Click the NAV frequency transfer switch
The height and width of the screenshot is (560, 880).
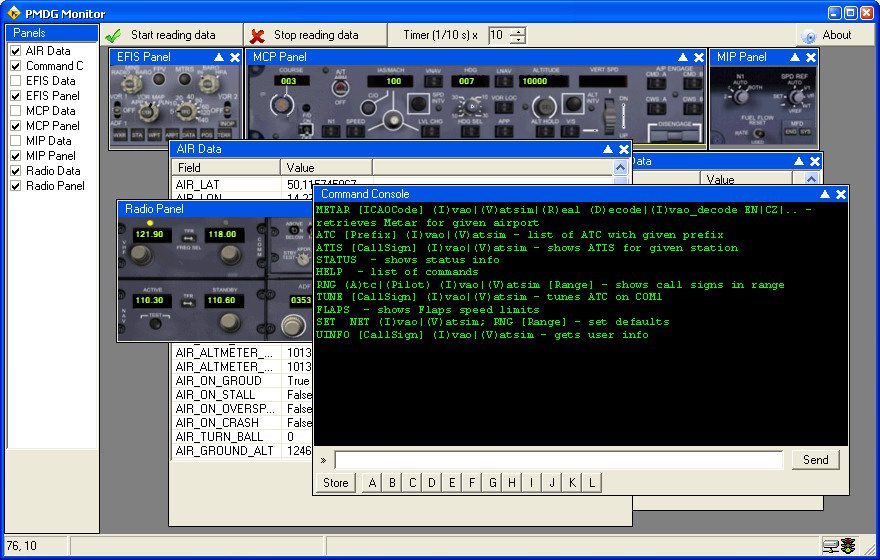pyautogui.click(x=189, y=304)
